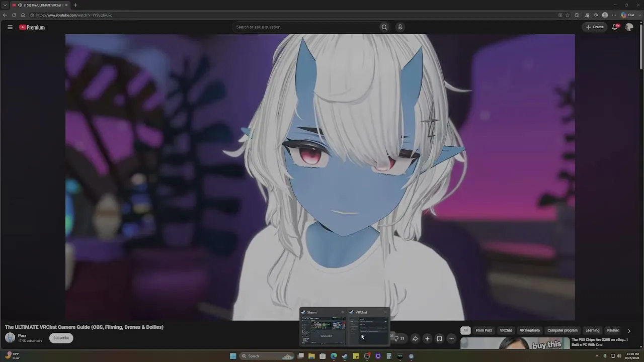The height and width of the screenshot is (362, 644).
Task: Open the PS5 Chips recommended video thumbnail
Action: coord(515,343)
